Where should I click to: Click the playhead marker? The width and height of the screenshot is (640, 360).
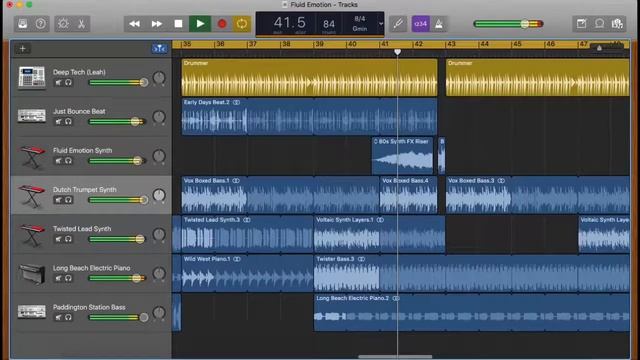click(x=397, y=52)
